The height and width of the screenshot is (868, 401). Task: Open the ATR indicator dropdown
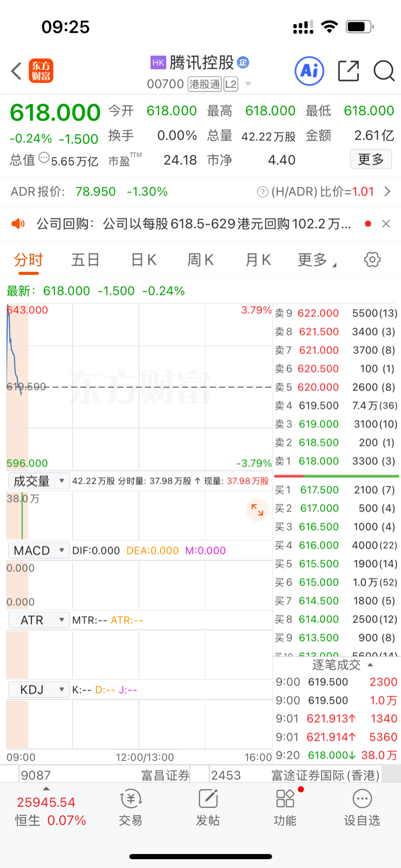(x=39, y=620)
